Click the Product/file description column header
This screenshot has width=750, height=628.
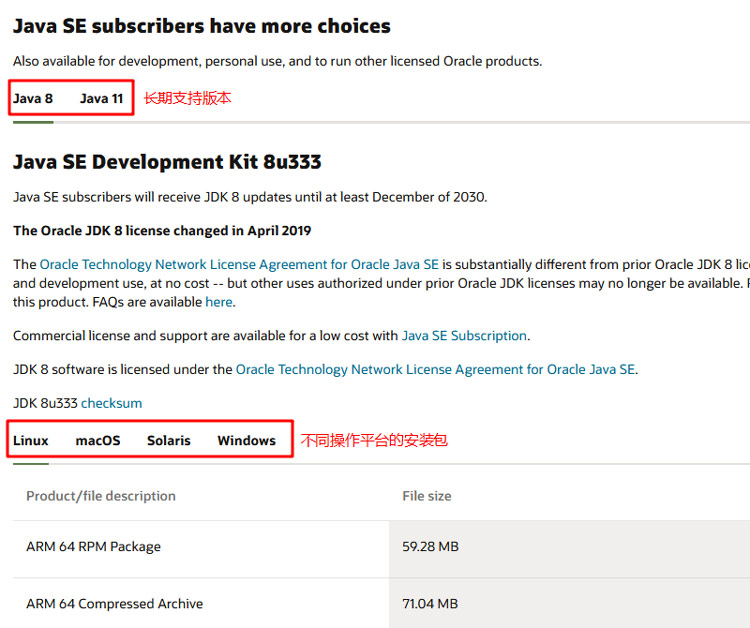[101, 496]
